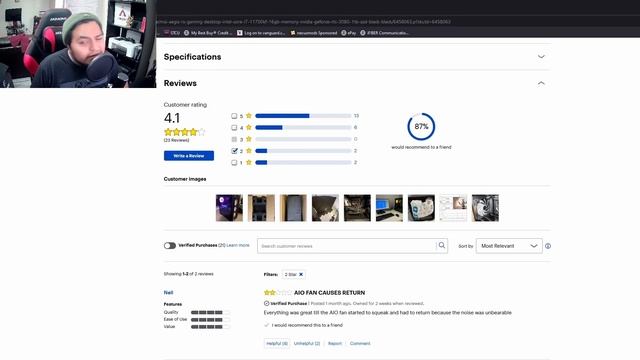Open the seventh customer image thumbnail
This screenshot has height=360, width=640.
(x=421, y=208)
